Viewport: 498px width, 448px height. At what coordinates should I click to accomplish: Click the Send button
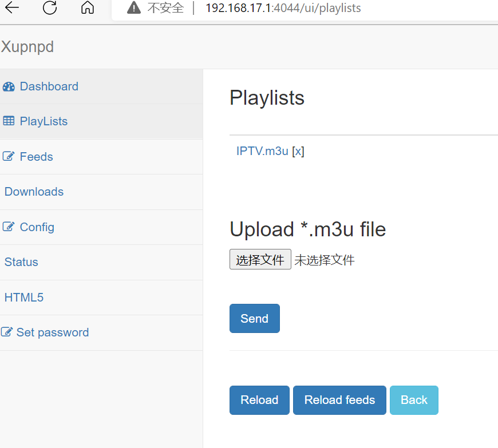pyautogui.click(x=254, y=319)
